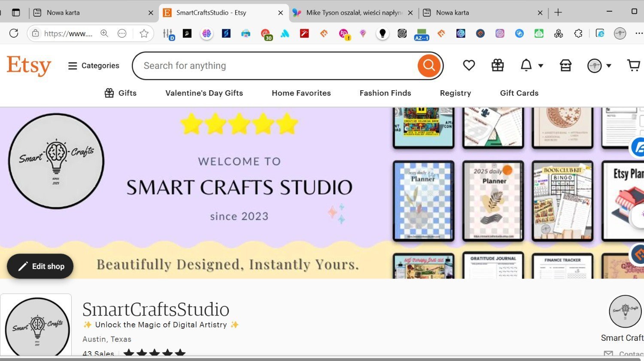
Task: Open the pink brain extension
Action: point(207,33)
